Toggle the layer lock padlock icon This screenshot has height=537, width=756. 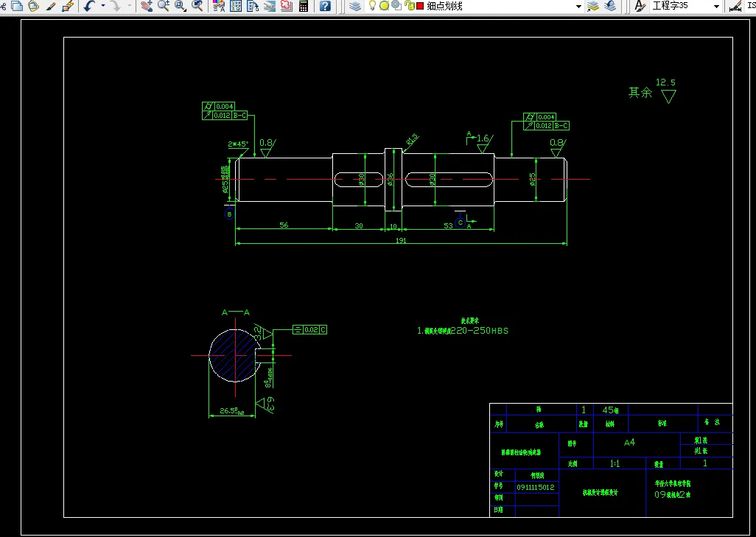410,6
